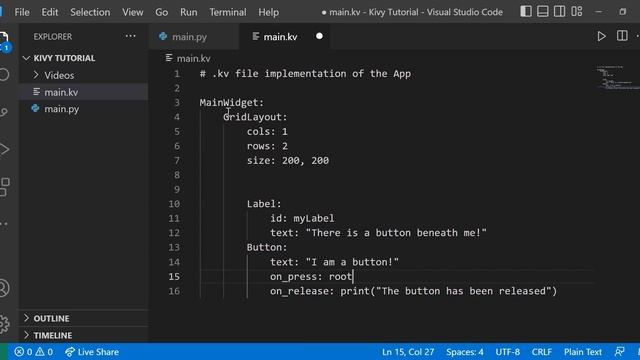Open the Go menu
The height and width of the screenshot is (360, 640).
pyautogui.click(x=162, y=12)
